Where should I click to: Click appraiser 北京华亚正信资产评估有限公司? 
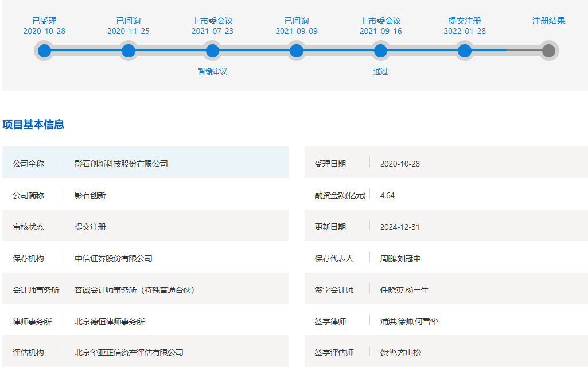(128, 353)
